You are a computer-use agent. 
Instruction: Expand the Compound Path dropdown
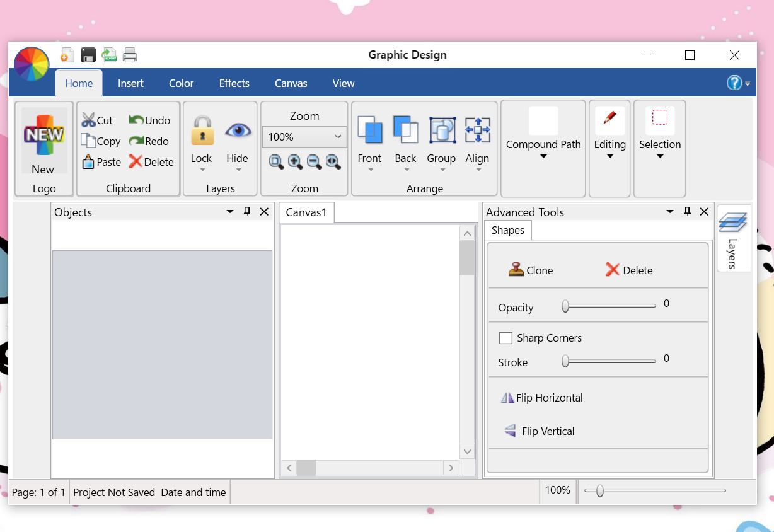pos(543,157)
